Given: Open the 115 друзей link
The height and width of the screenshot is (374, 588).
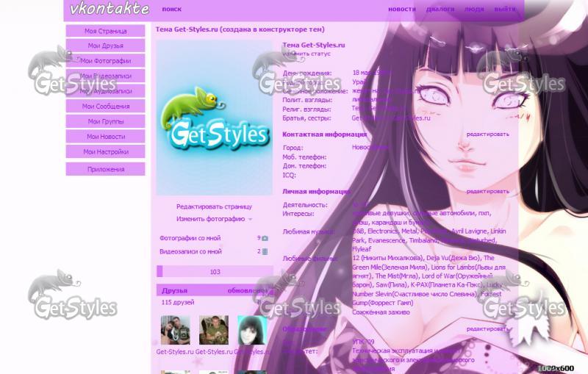Looking at the screenshot, I should coord(178,302).
